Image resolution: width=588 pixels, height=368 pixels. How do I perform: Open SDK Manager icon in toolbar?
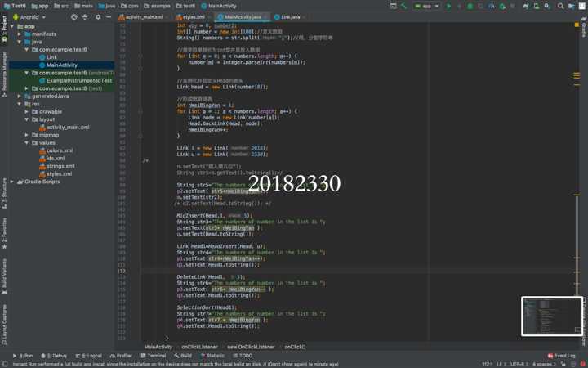[547, 6]
